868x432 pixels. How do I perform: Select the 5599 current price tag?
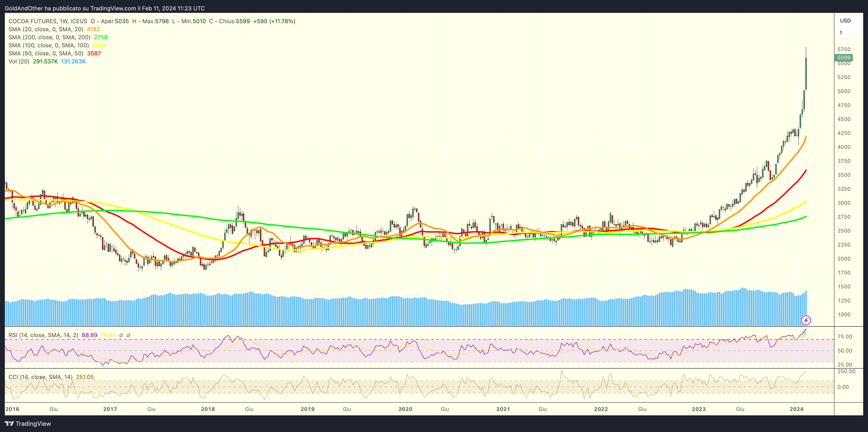point(844,58)
